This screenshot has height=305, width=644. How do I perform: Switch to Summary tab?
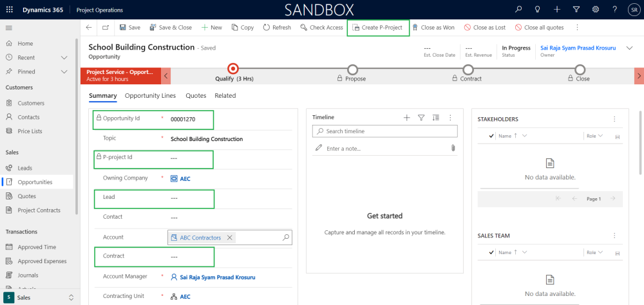click(103, 96)
